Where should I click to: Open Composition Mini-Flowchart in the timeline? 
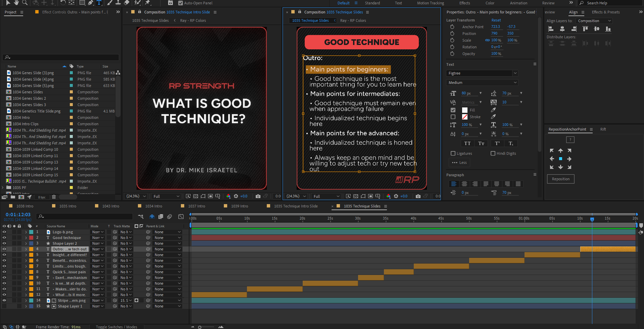141,217
